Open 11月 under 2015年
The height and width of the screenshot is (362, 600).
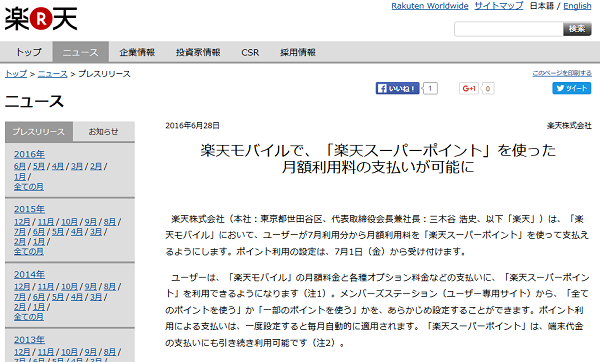click(46, 222)
